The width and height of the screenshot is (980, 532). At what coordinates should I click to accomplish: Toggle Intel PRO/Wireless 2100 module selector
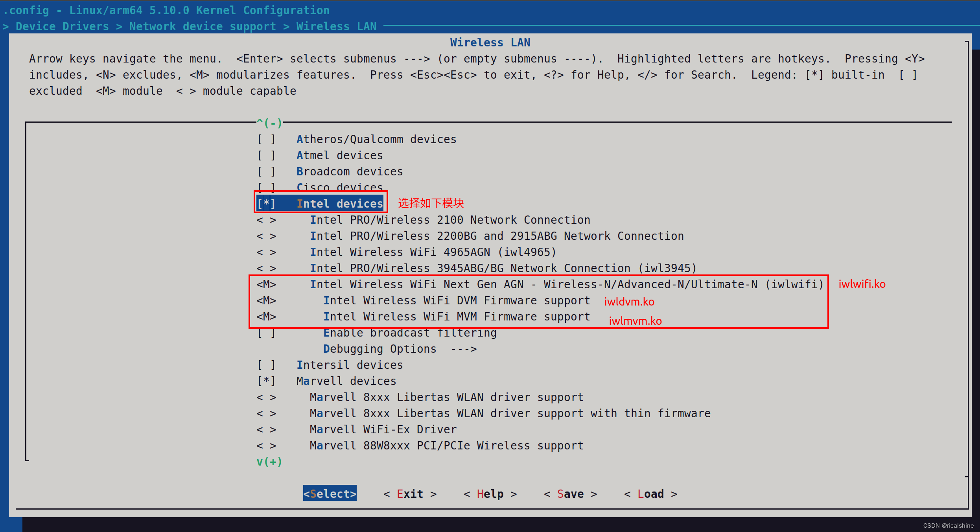point(266,220)
